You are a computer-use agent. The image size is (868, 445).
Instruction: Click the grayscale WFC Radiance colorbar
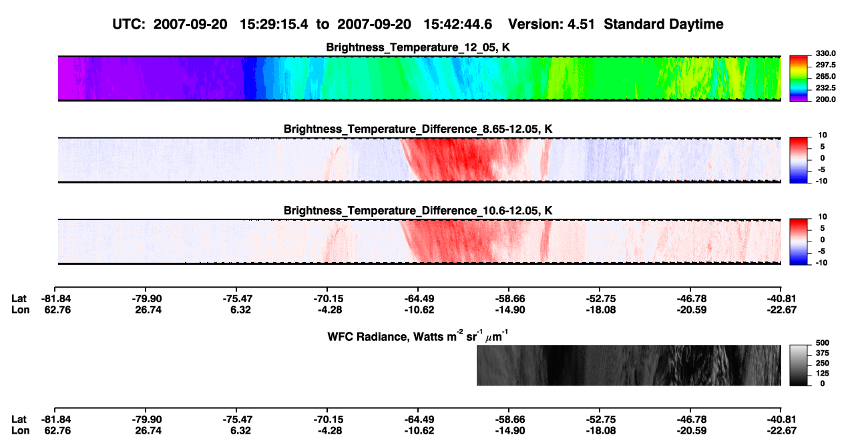tap(799, 365)
